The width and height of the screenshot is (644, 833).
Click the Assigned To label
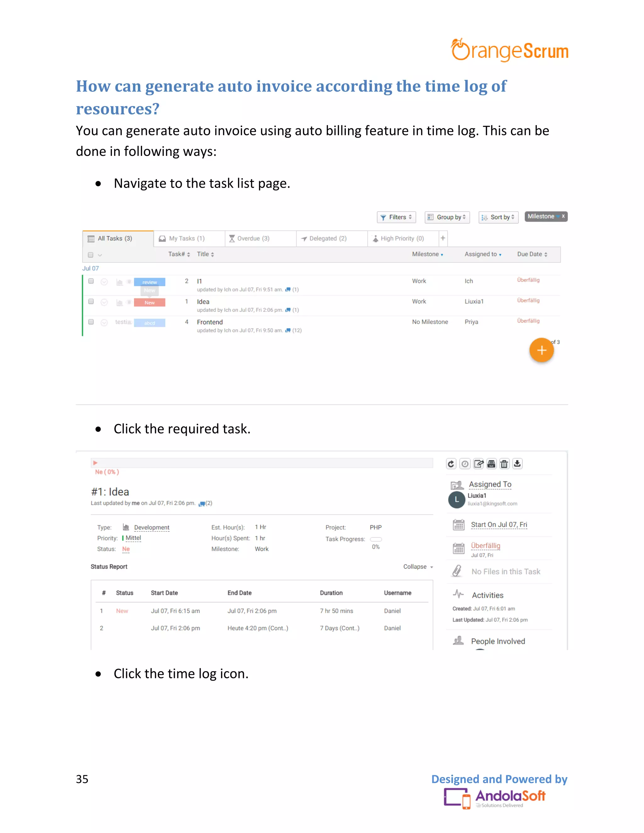490,484
